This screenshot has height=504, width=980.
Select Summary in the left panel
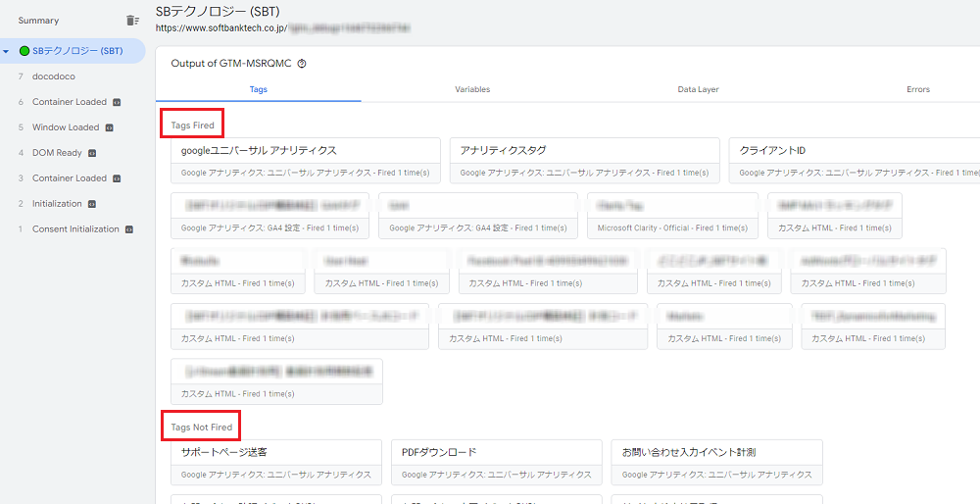click(39, 21)
